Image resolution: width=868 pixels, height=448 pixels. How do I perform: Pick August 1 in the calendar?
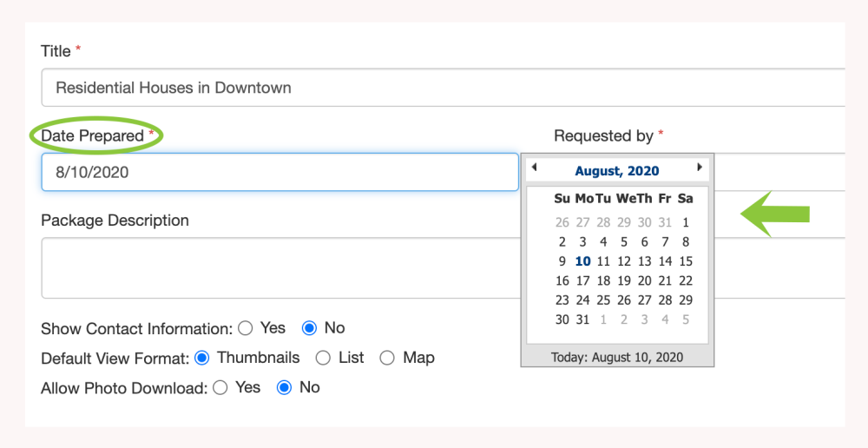coord(686,222)
